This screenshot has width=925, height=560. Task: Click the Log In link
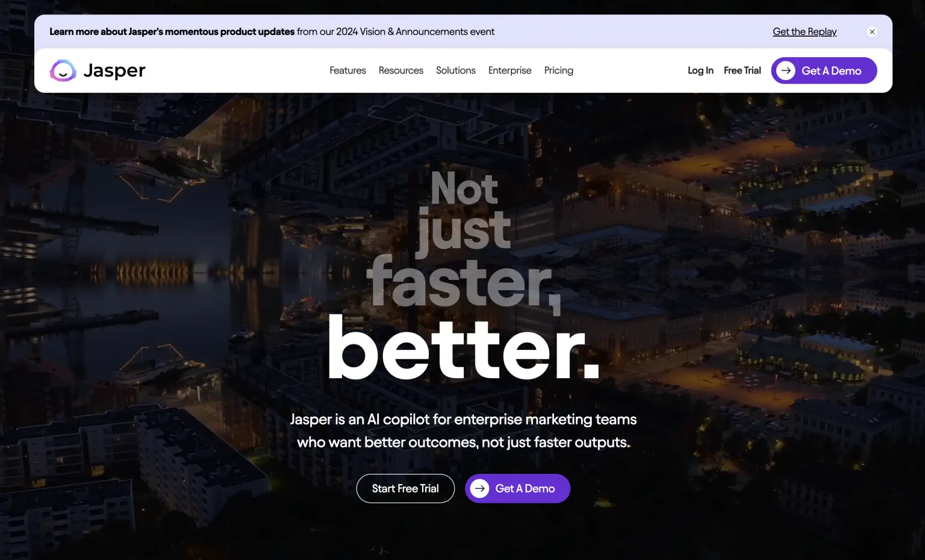[x=700, y=70]
